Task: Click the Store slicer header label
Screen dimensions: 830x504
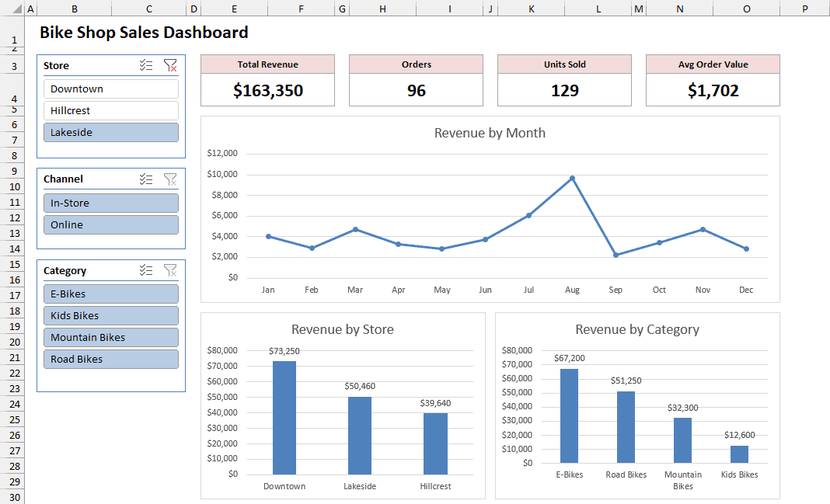Action: tap(56, 65)
